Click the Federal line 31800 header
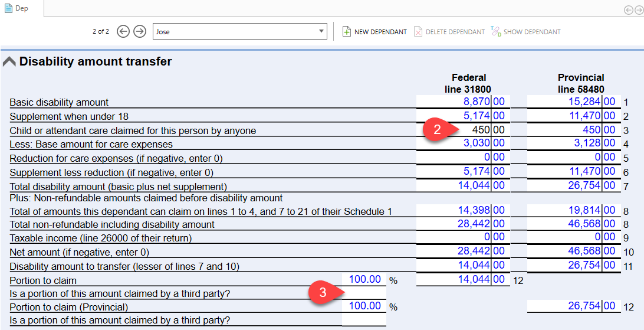 pyautogui.click(x=468, y=83)
